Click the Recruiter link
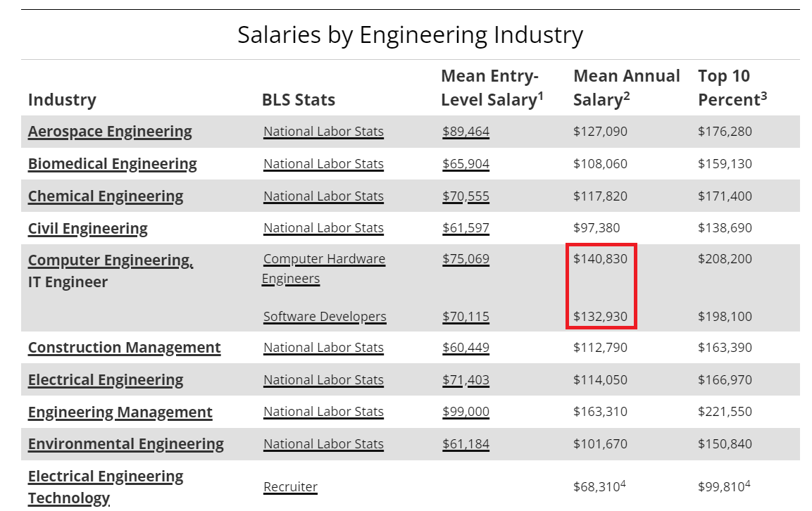The image size is (812, 511). [x=291, y=486]
